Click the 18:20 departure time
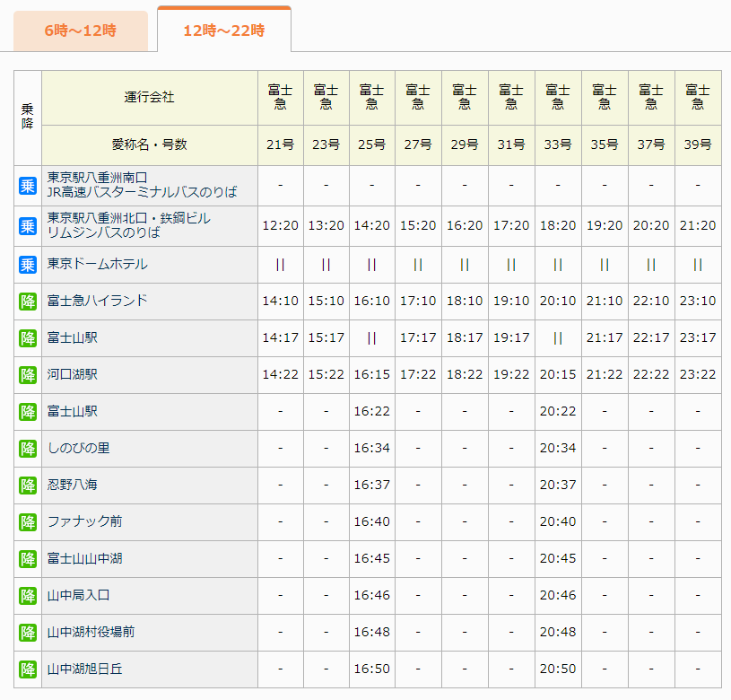The height and width of the screenshot is (700, 731). pyautogui.click(x=558, y=226)
